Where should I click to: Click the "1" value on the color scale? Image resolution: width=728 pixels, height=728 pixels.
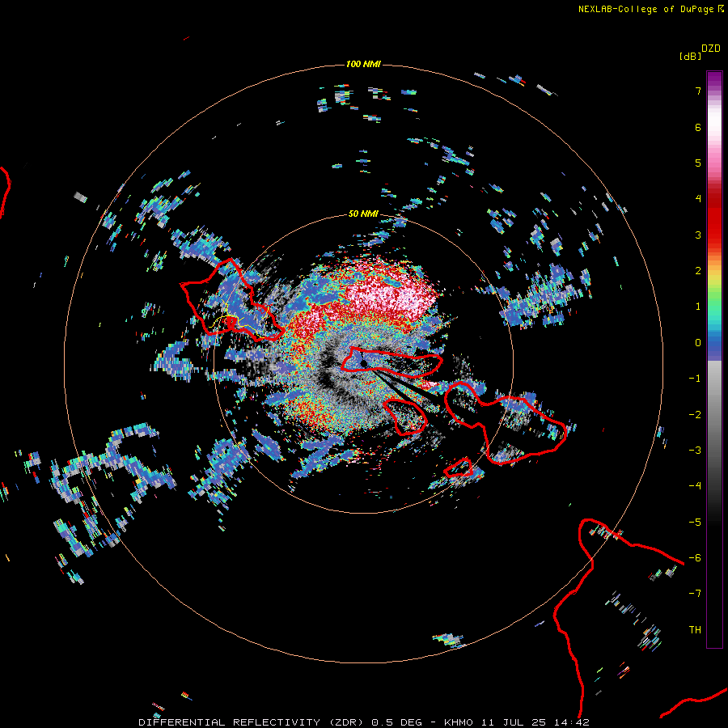pos(698,307)
